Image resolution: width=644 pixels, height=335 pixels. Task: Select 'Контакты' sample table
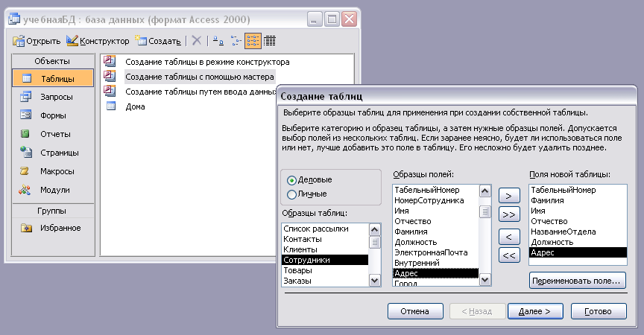click(x=325, y=239)
